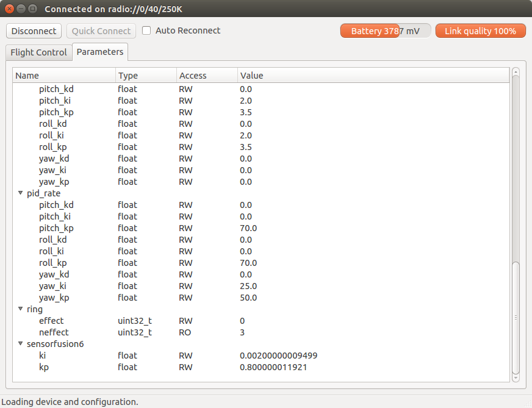Viewport: 532px width, 408px height.
Task: Select the sensorfusion6 ki parameter
Action: pyautogui.click(x=261, y=356)
